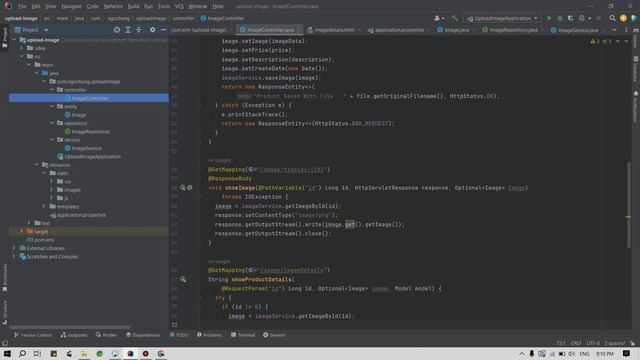Open the Terminal tool window
Image resolution: width=640 pixels, height=360 pixels.
pyautogui.click(x=243, y=335)
